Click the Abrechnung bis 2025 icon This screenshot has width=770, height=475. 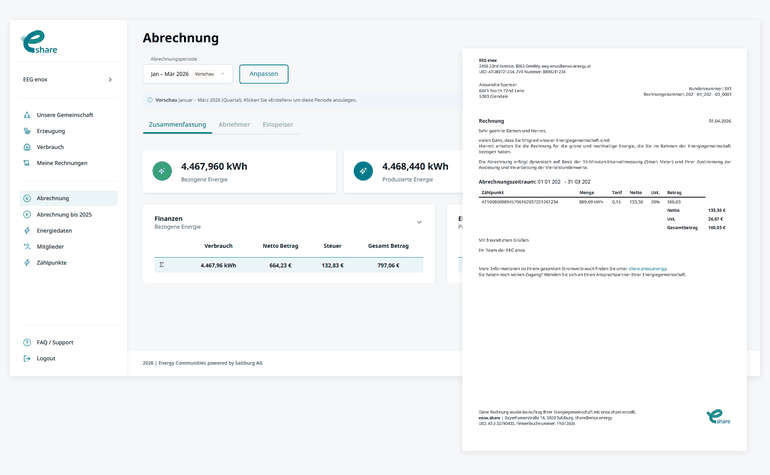(x=27, y=215)
